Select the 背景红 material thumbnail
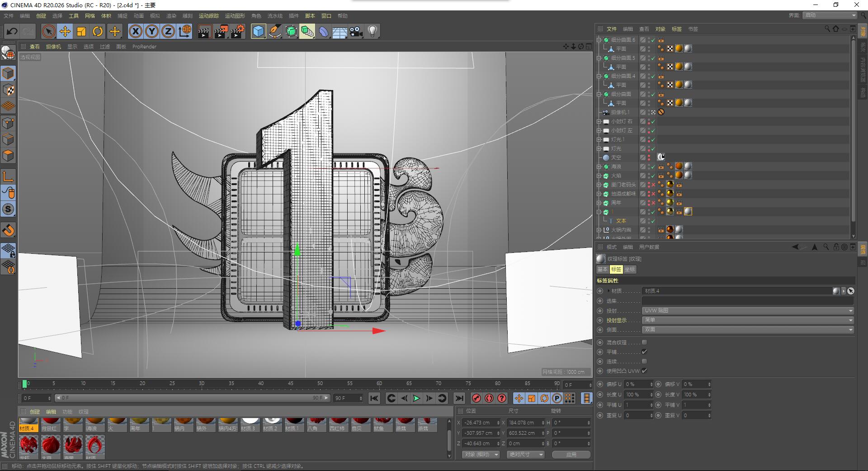 50,425
